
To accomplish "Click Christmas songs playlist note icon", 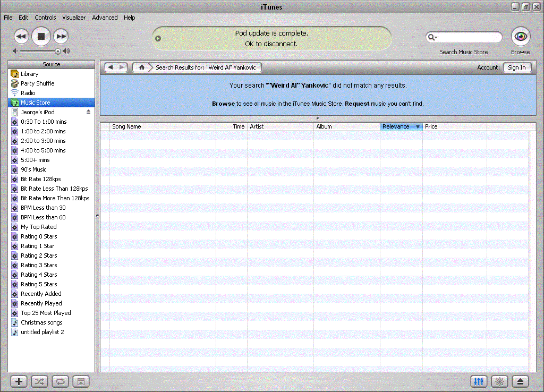I will pos(14,322).
